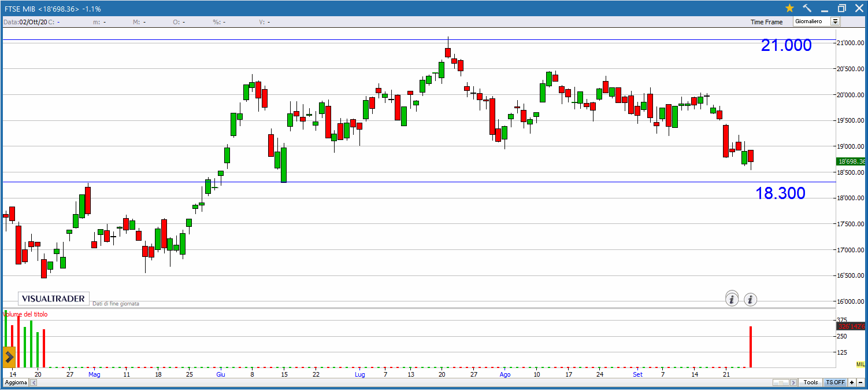The width and height of the screenshot is (868, 390).
Task: Click the Lug month label on date axis
Action: point(359,374)
